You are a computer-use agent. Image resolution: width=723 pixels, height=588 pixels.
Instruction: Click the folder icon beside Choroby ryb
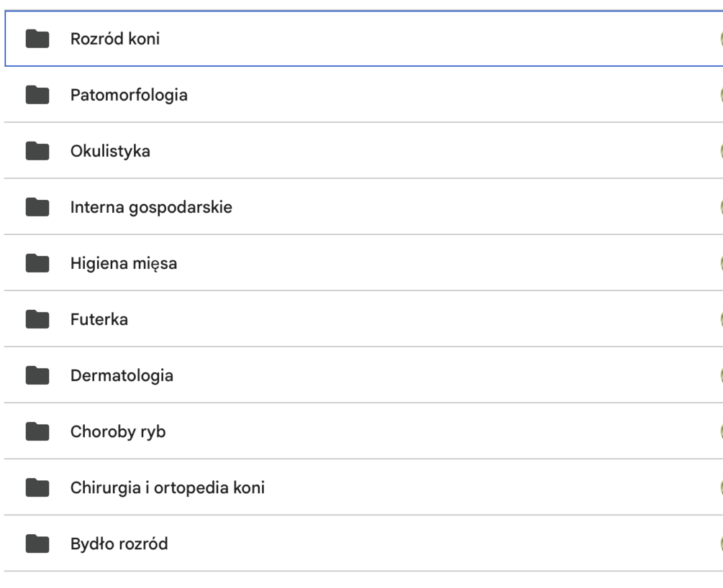(37, 431)
